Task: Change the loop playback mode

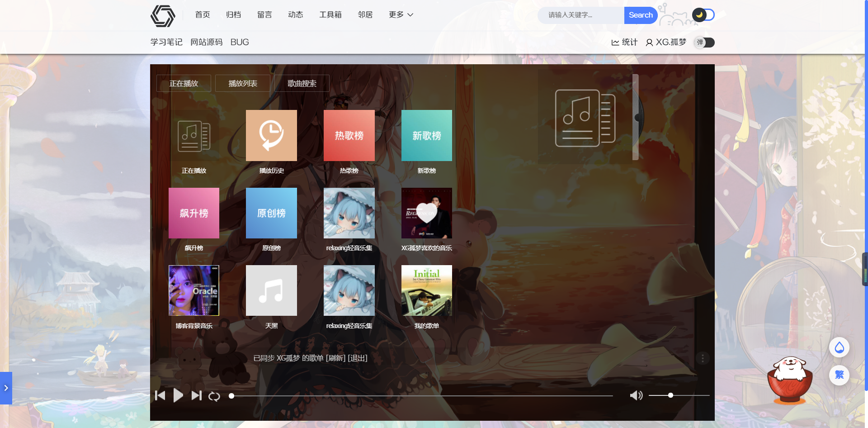Action: pyautogui.click(x=214, y=396)
